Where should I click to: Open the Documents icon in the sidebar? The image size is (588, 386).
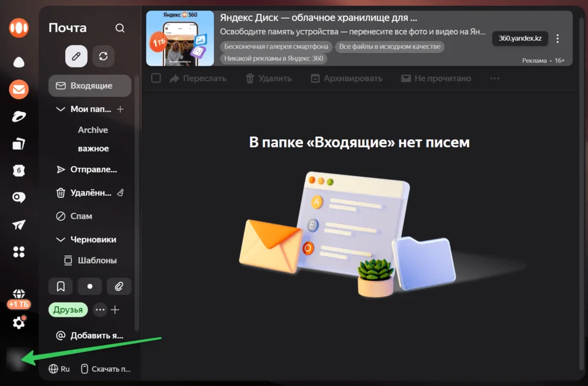[x=19, y=144]
